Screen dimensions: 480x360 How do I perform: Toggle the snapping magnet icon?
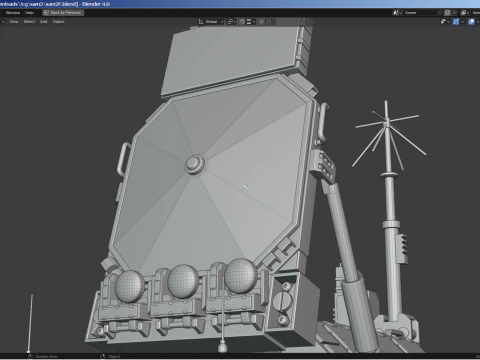[x=242, y=22]
